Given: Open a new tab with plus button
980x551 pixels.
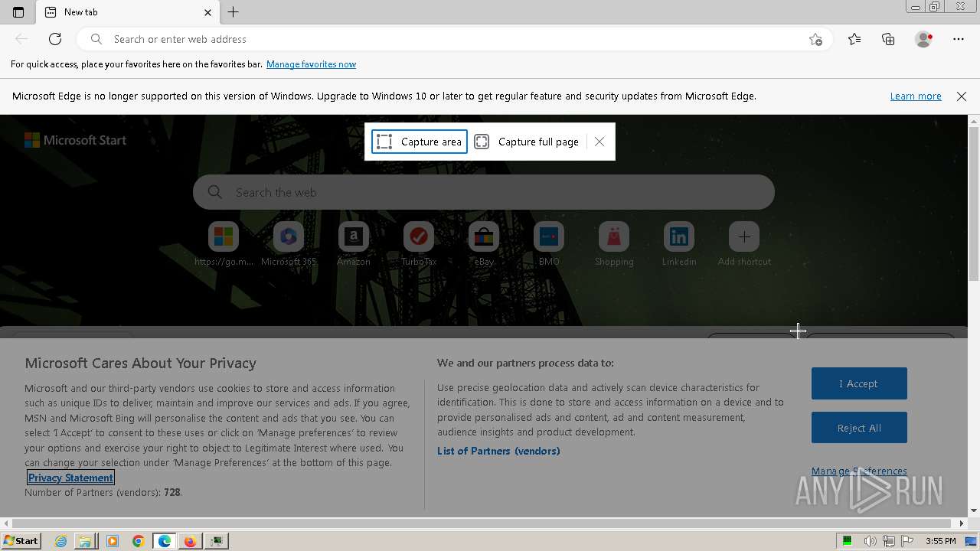Looking at the screenshot, I should point(234,12).
